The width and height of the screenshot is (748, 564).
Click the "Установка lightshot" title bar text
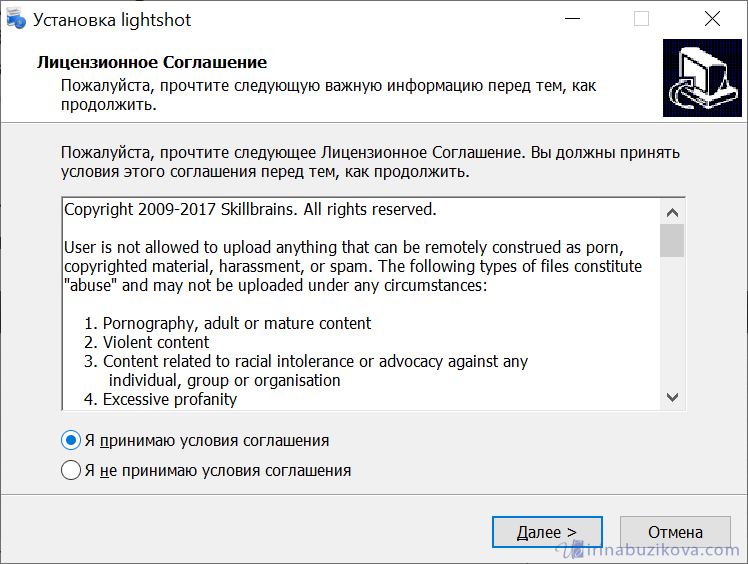[112, 20]
